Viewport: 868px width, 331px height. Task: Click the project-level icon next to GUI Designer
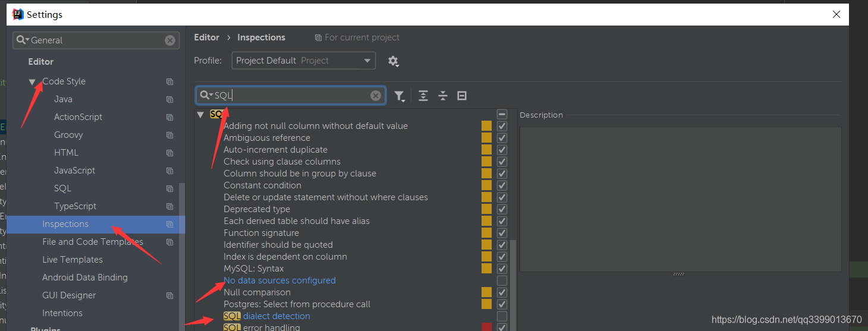[170, 295]
